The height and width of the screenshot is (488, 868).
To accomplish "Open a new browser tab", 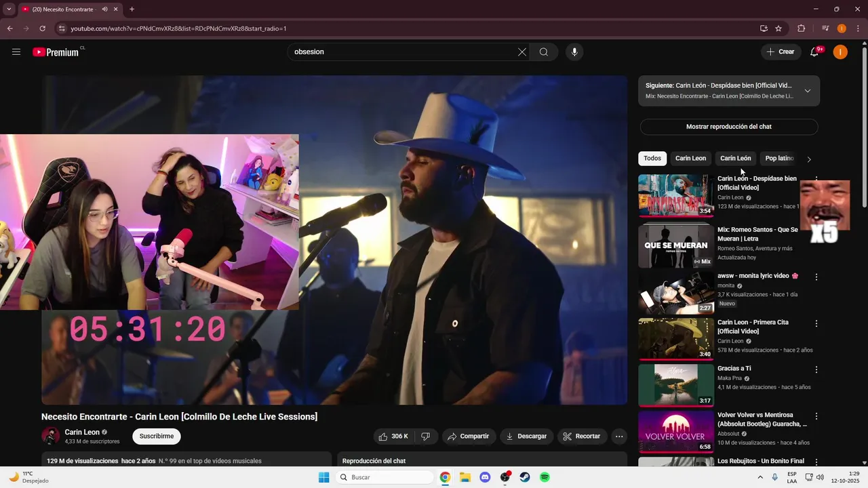I will pyautogui.click(x=132, y=9).
